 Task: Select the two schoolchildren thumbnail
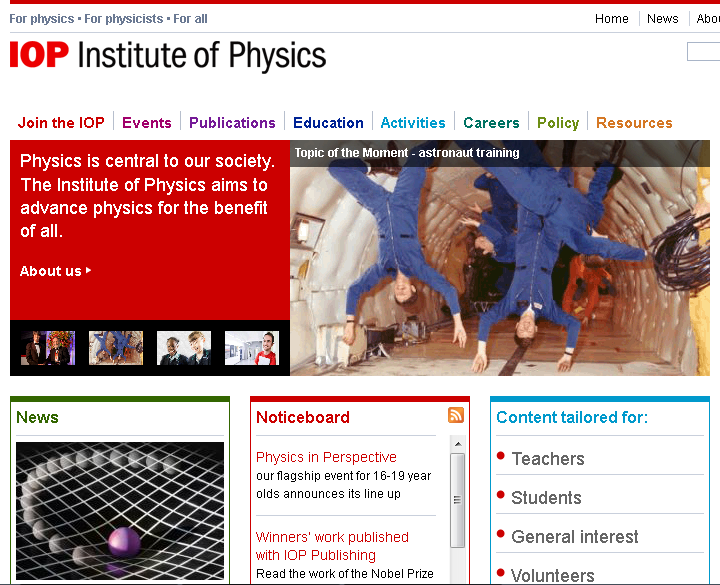tap(184, 348)
